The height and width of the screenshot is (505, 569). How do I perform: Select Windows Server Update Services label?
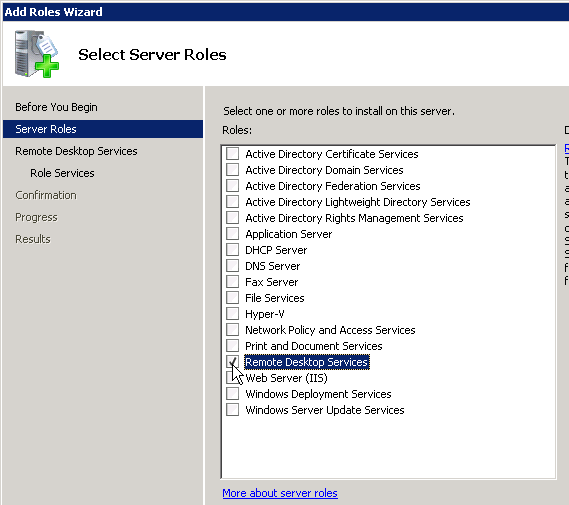click(325, 410)
